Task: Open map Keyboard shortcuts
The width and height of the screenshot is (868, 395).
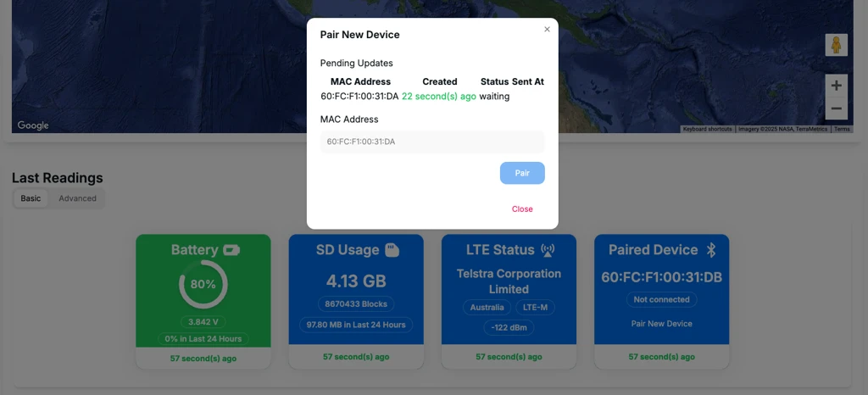Action: click(707, 129)
